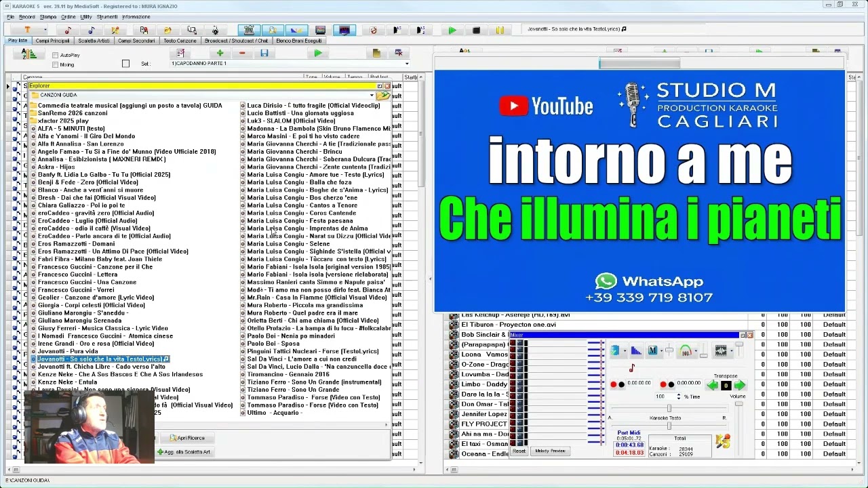Click the Karaoke Testo horizontal slider
This screenshot has height=488, width=868.
pyautogui.click(x=668, y=426)
